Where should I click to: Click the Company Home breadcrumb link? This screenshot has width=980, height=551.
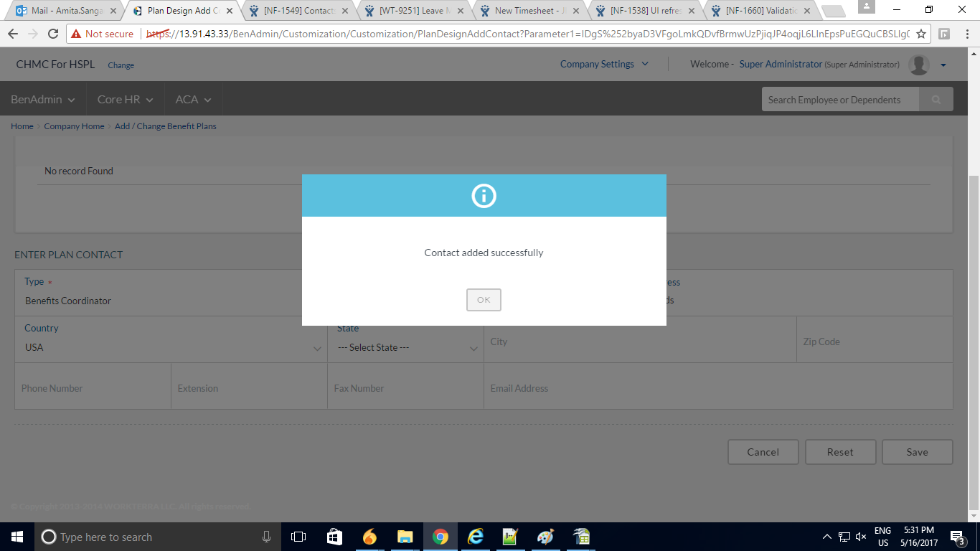pyautogui.click(x=74, y=126)
